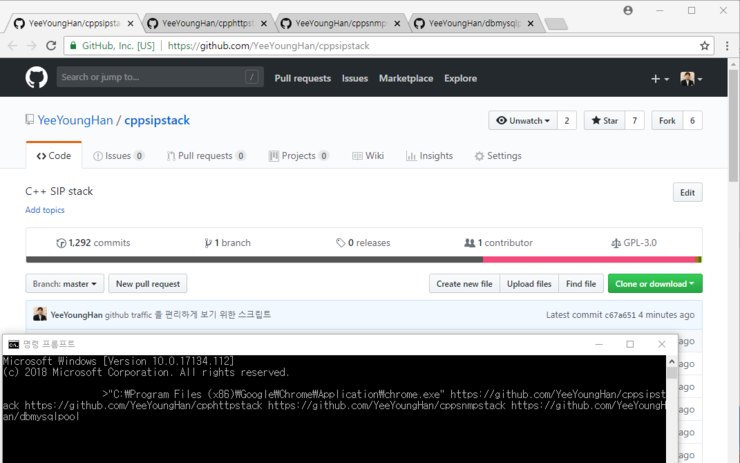The height and width of the screenshot is (463, 740).
Task: Open the Clone or download dropdown
Action: pos(654,284)
